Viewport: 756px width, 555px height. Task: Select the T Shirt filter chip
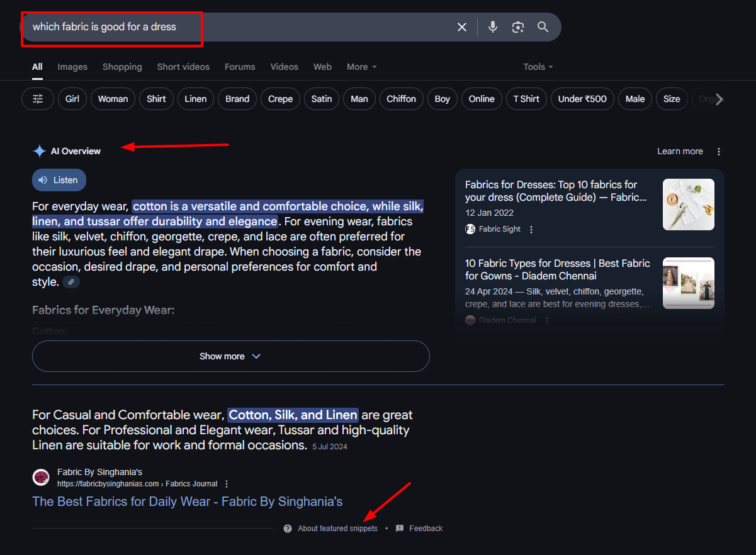pos(526,99)
